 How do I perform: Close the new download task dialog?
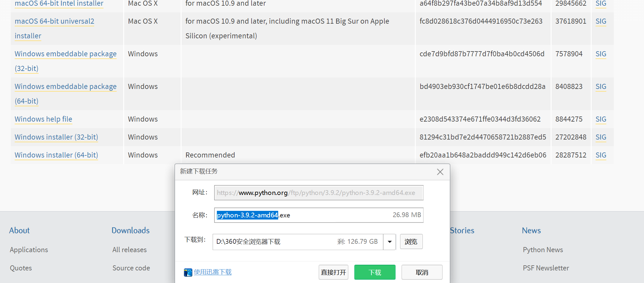pos(440,172)
